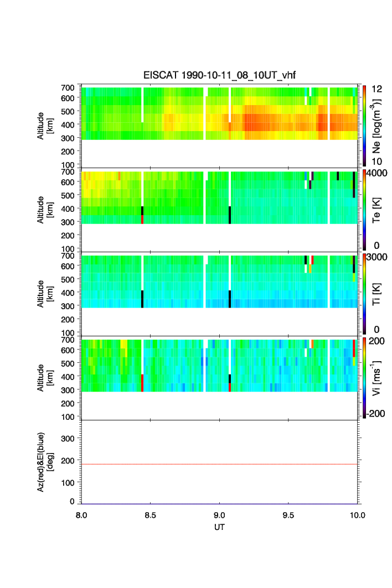The image size is (392, 588).
Task: Click the UT x-axis label
Action: click(219, 527)
